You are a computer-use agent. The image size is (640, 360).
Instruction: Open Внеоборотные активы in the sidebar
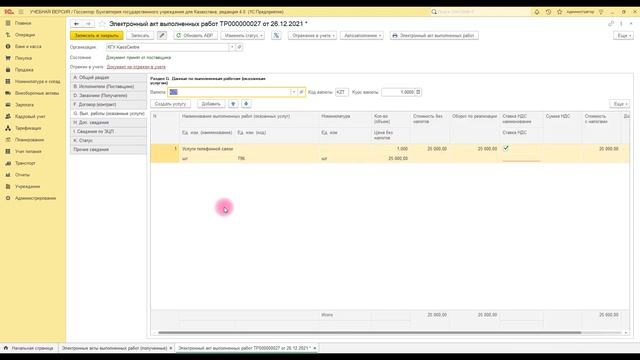37,93
